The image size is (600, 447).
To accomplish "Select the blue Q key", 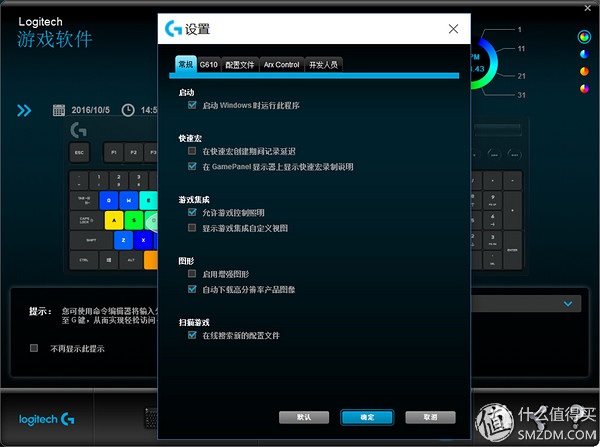I will (x=109, y=200).
